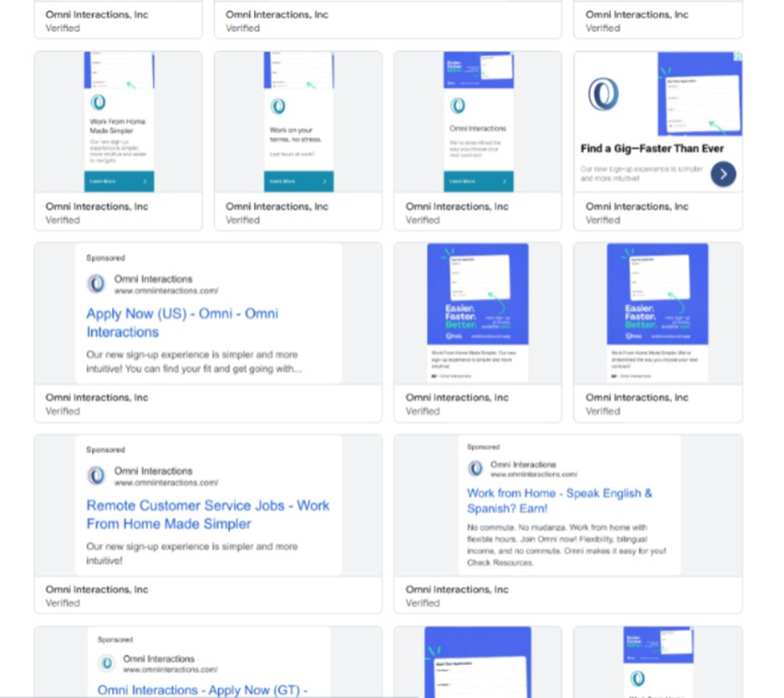Click Omni logo in Remote Customer Service Jobs ad
This screenshot has height=698, width=784.
[x=97, y=475]
